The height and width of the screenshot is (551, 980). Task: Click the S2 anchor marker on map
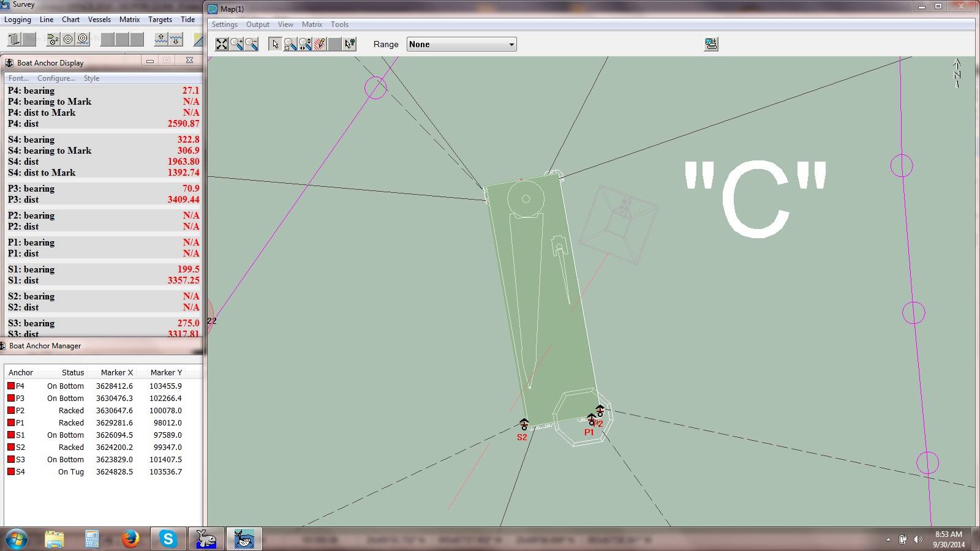pos(524,424)
